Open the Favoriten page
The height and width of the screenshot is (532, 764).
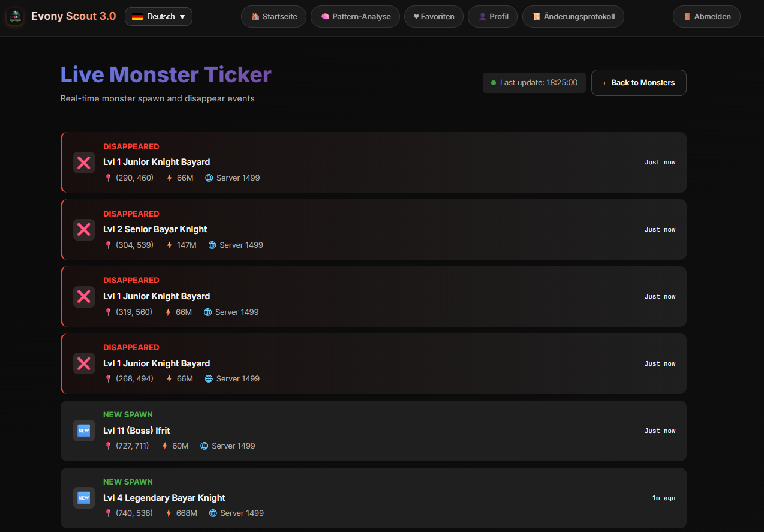click(434, 16)
